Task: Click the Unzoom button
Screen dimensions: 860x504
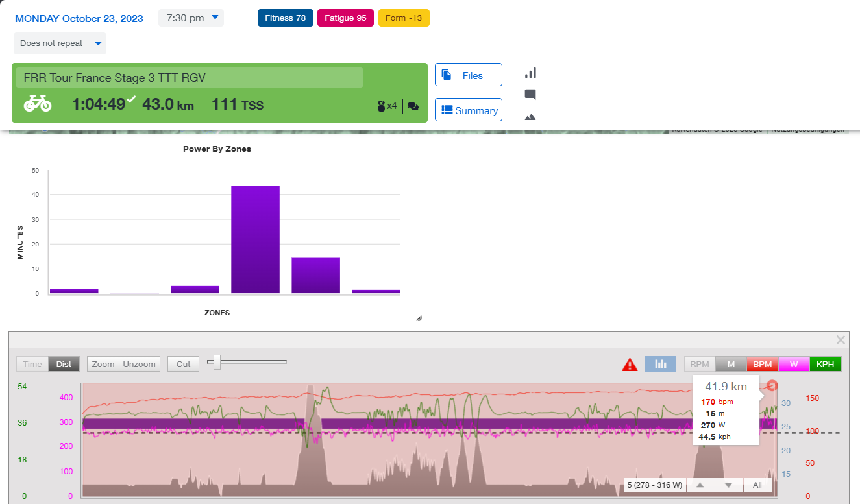Action: pyautogui.click(x=140, y=364)
